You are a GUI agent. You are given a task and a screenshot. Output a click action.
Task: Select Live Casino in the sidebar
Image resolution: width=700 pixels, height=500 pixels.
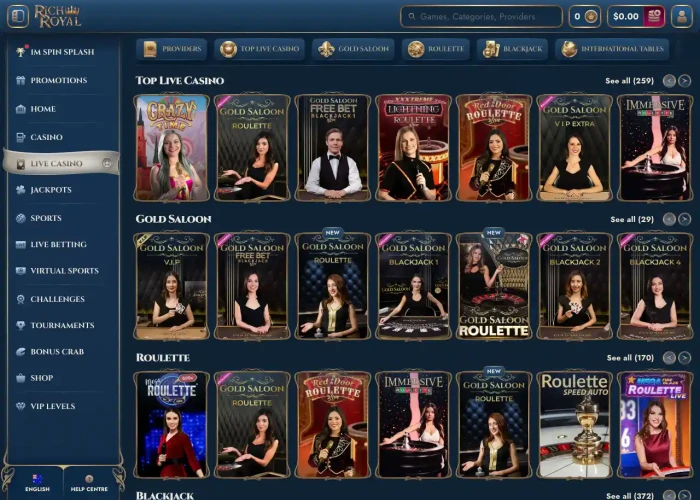61,163
